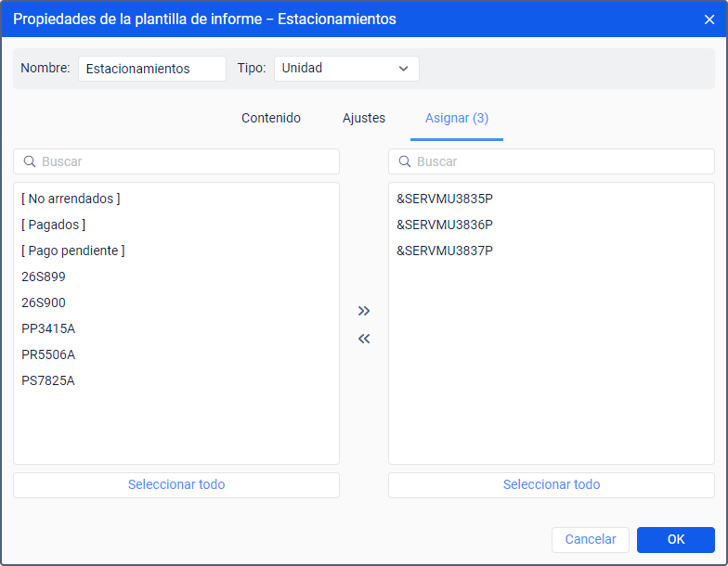728x566 pixels.
Task: Click the Cancelar button
Action: pos(591,540)
